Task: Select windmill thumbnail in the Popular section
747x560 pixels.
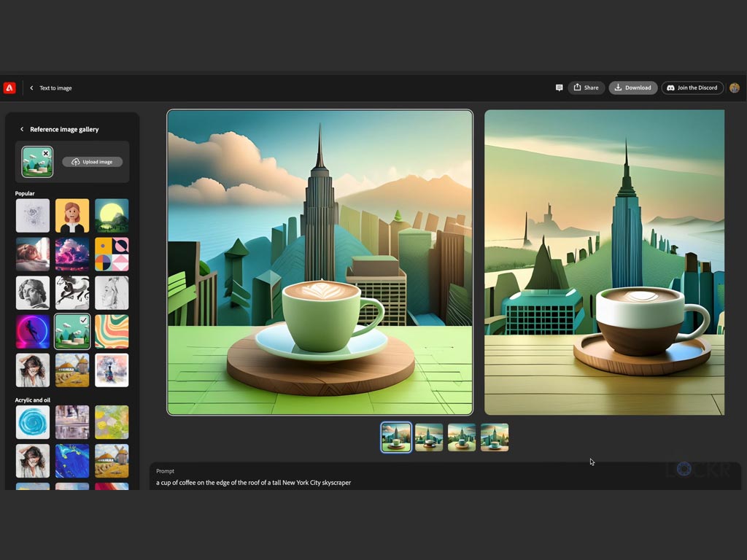Action: pyautogui.click(x=72, y=370)
